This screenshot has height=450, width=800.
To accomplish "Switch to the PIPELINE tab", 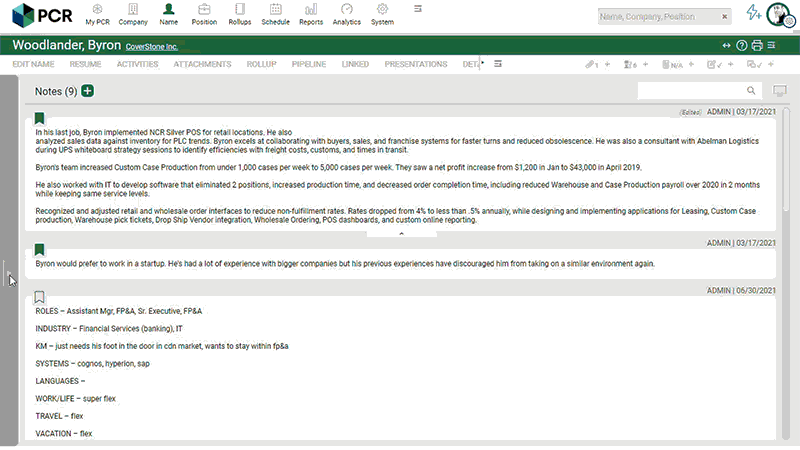I will (x=309, y=64).
